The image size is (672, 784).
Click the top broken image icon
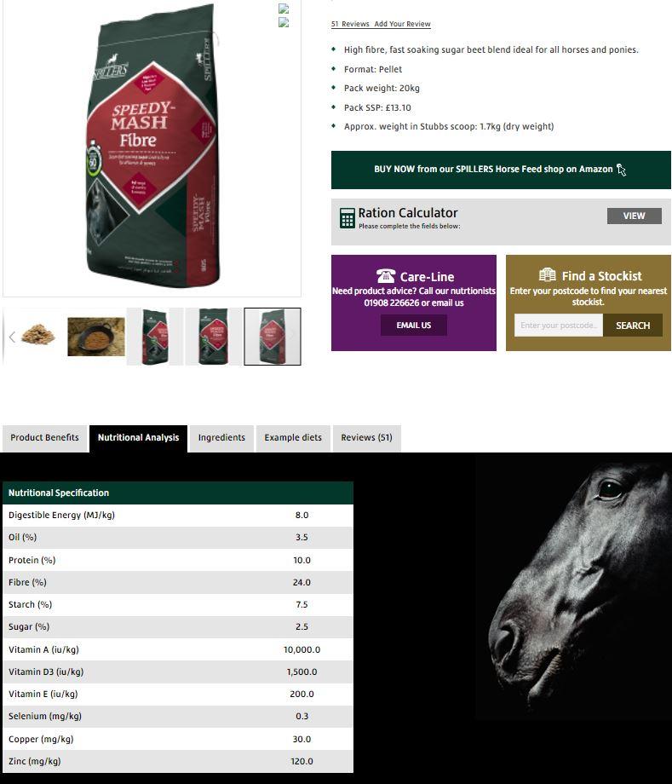pos(284,9)
